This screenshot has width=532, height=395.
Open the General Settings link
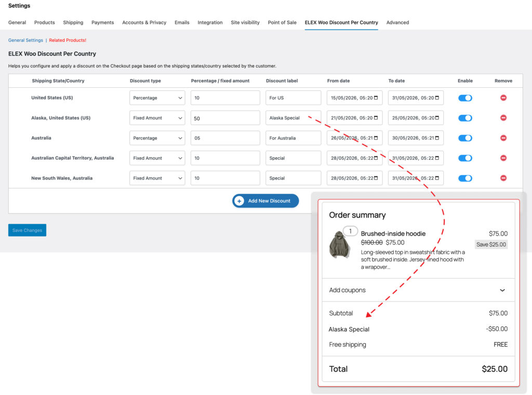point(25,40)
